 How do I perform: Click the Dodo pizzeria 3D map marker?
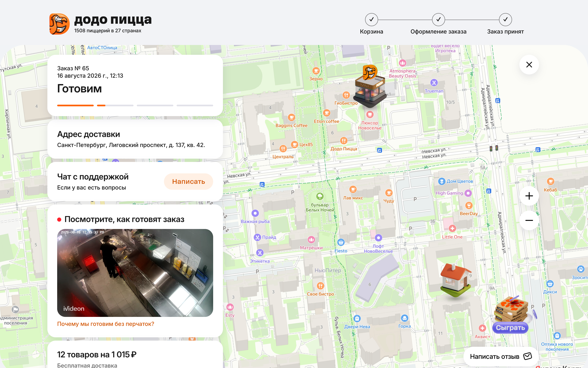[370, 86]
